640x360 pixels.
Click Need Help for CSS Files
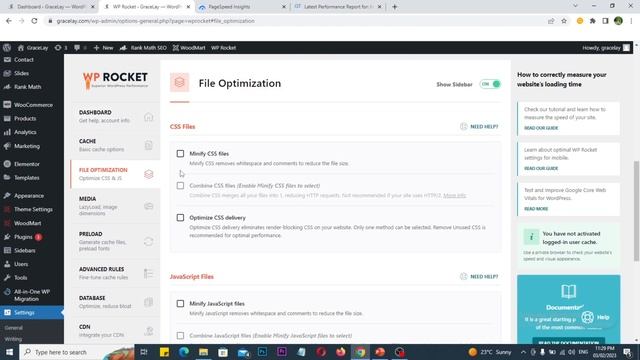[479, 127]
